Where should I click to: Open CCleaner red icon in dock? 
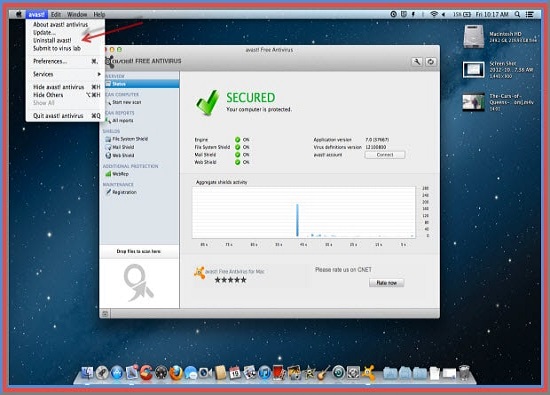coord(146,373)
